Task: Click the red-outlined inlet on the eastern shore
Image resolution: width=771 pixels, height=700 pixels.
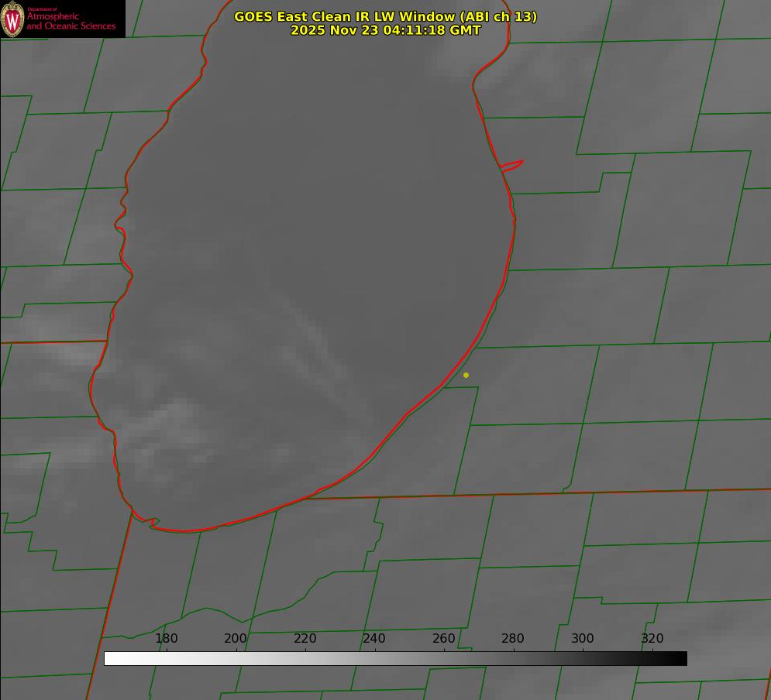Action: [512, 166]
